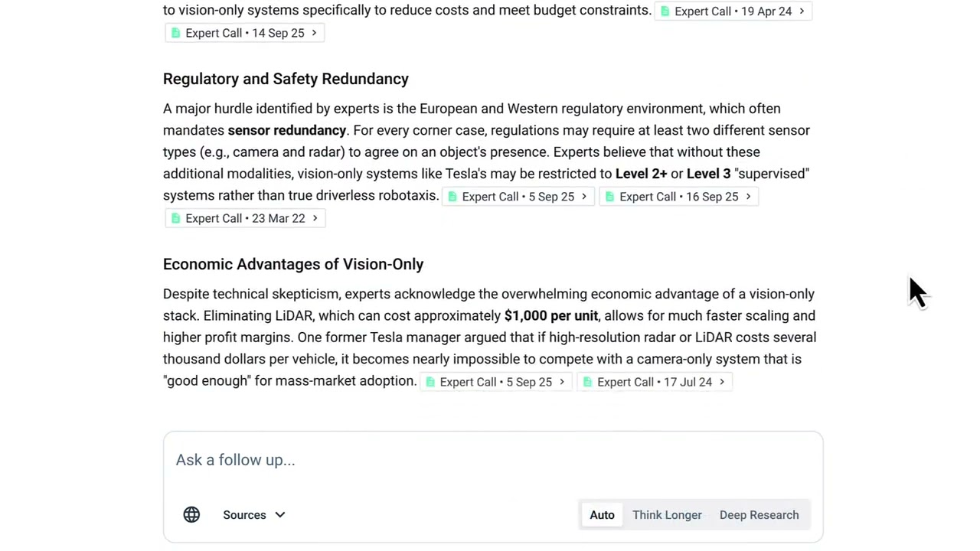
Task: Open Expert Call 5 Sep 25 under Regulatory section
Action: 518,197
